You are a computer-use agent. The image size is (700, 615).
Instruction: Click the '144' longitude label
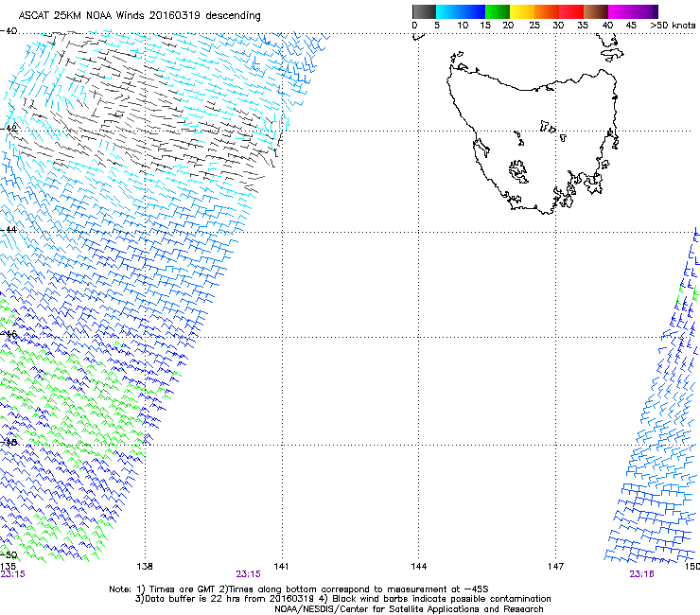pos(419,567)
